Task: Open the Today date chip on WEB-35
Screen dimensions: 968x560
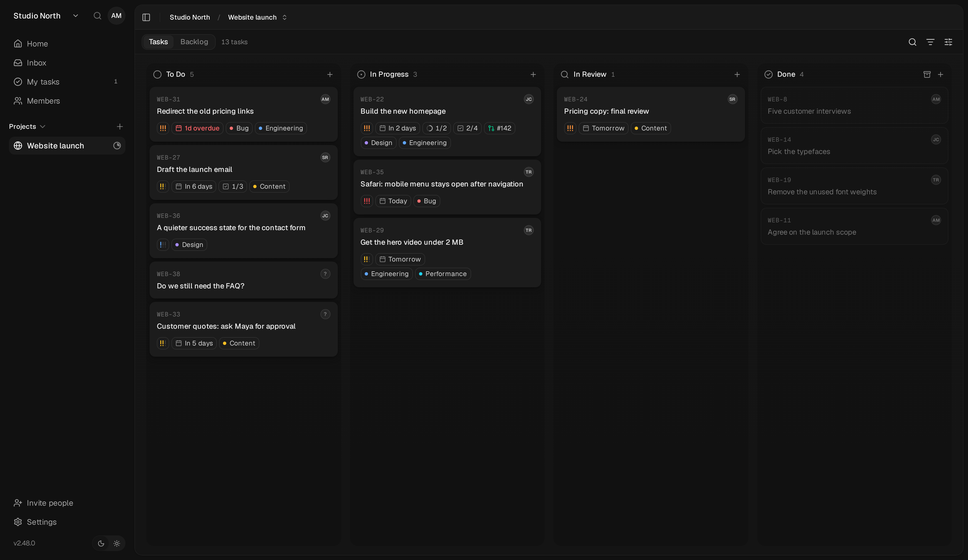Action: (x=393, y=201)
